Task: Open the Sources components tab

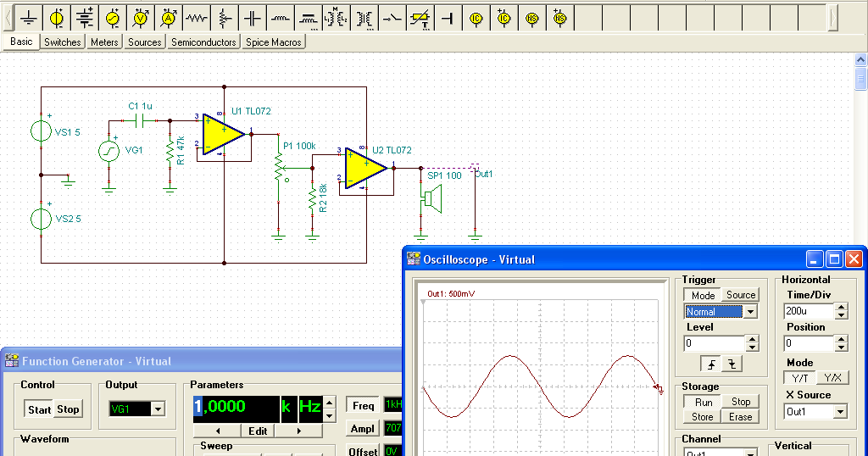Action: point(144,42)
